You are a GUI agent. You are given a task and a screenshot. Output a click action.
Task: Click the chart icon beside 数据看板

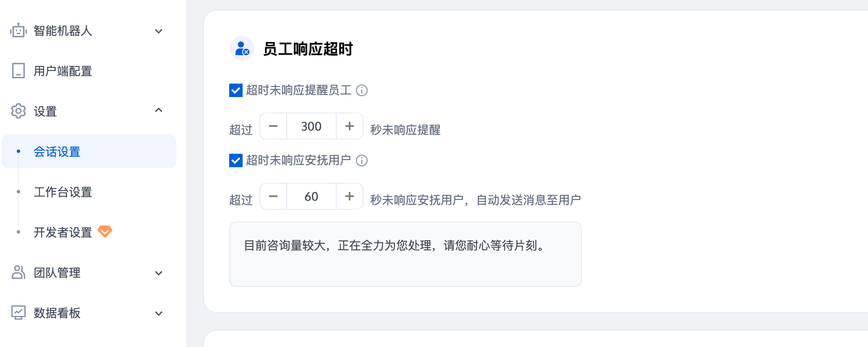tap(18, 313)
